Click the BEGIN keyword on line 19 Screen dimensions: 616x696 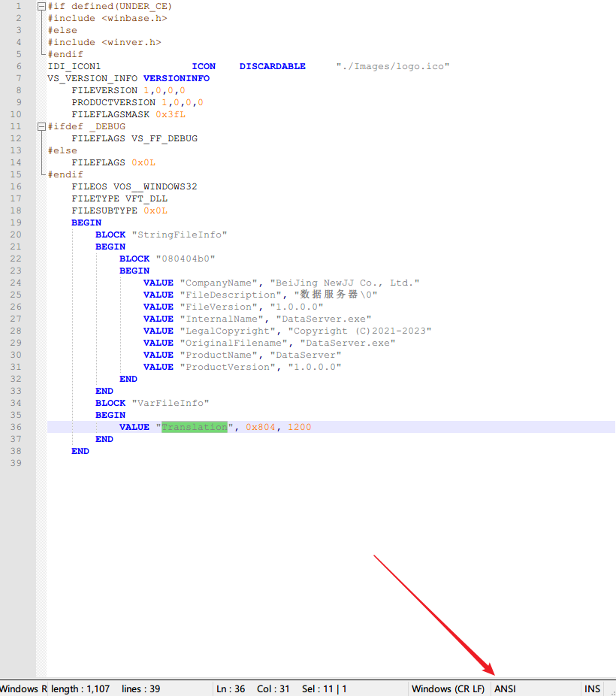click(86, 222)
